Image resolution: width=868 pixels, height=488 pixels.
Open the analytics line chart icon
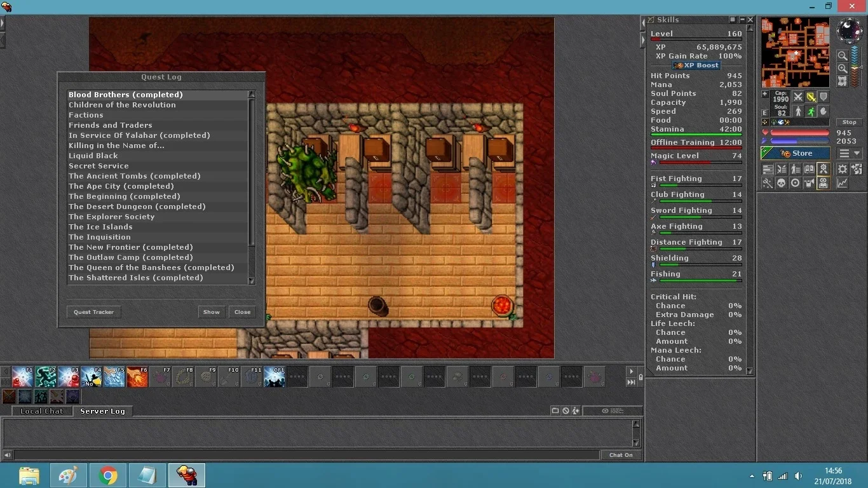[843, 183]
